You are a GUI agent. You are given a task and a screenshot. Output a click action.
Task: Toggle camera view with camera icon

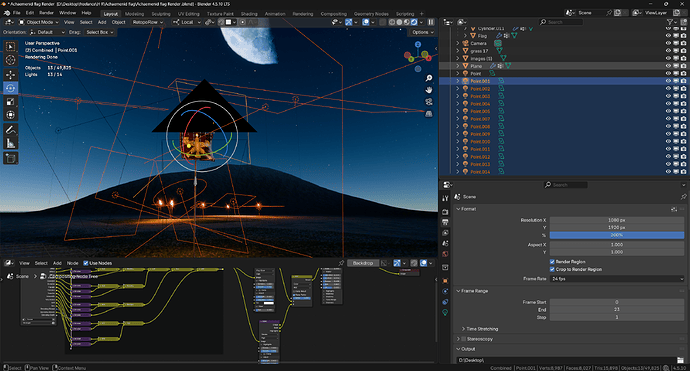429,102
